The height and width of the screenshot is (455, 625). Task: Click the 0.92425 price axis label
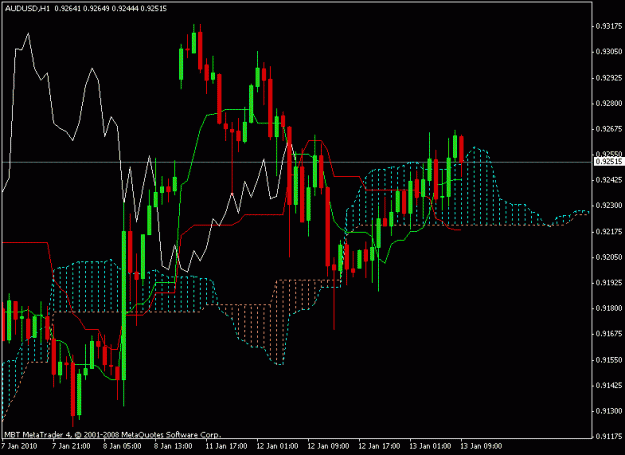click(x=609, y=180)
